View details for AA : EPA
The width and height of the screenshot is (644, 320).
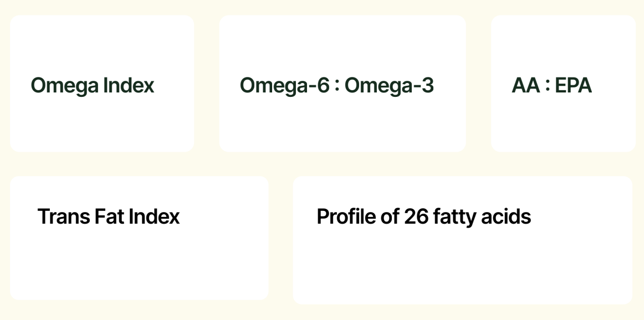pos(563,84)
